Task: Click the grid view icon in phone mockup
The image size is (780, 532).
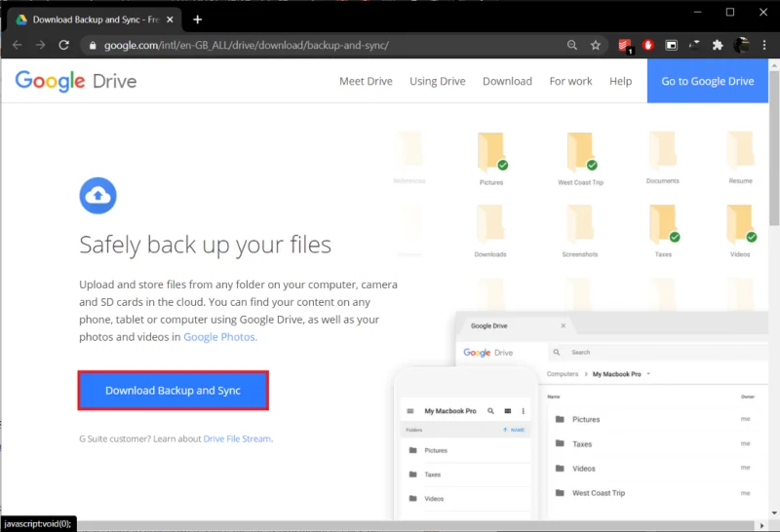Action: [507, 410]
